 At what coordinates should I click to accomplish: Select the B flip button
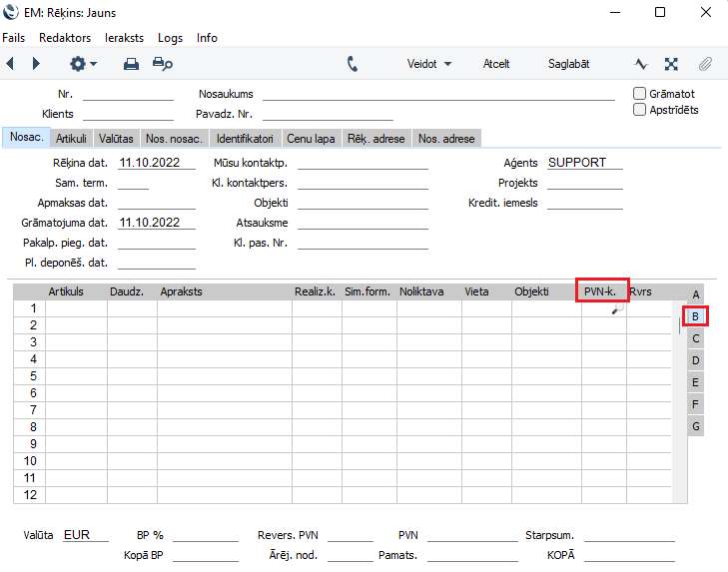coord(696,316)
